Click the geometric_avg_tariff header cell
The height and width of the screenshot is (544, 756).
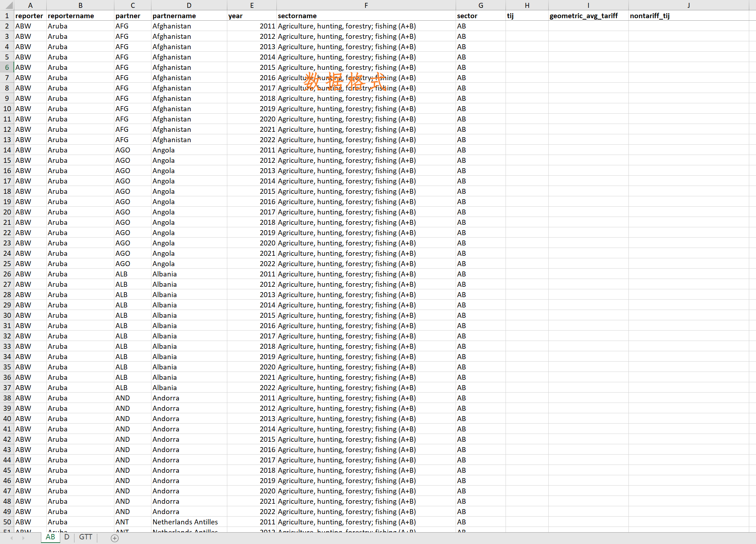tap(588, 16)
